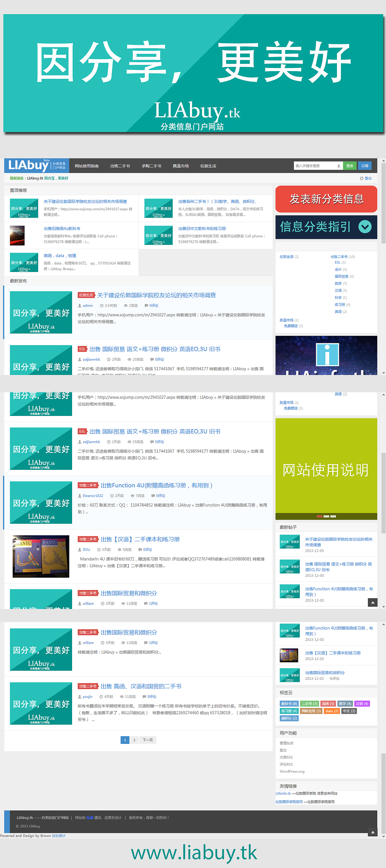Viewport: 386px width, 868px height.
Task: Select the first red slide indicator under 网站使用说明
Action: point(319,516)
